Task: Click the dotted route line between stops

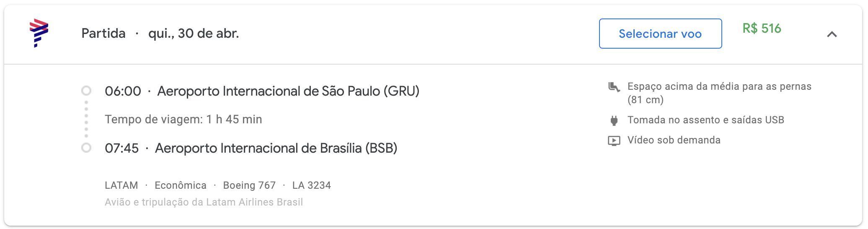Action: 86,119
